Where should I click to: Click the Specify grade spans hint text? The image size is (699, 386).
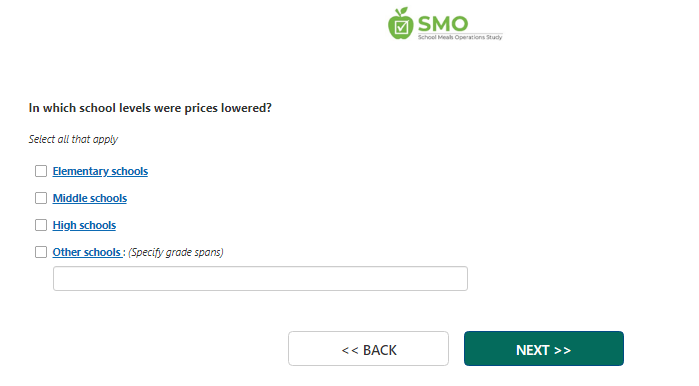click(x=176, y=252)
